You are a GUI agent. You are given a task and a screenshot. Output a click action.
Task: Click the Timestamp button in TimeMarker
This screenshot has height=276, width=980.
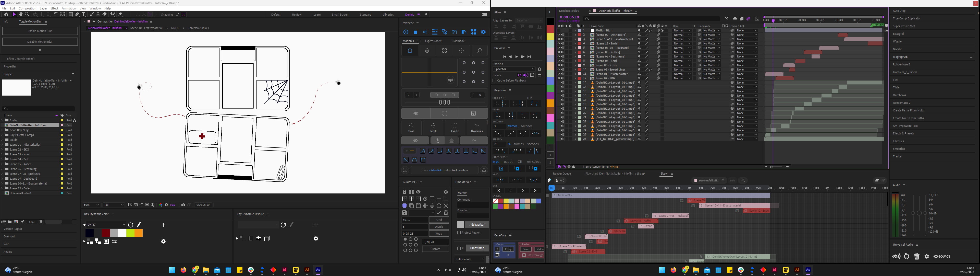(x=477, y=248)
